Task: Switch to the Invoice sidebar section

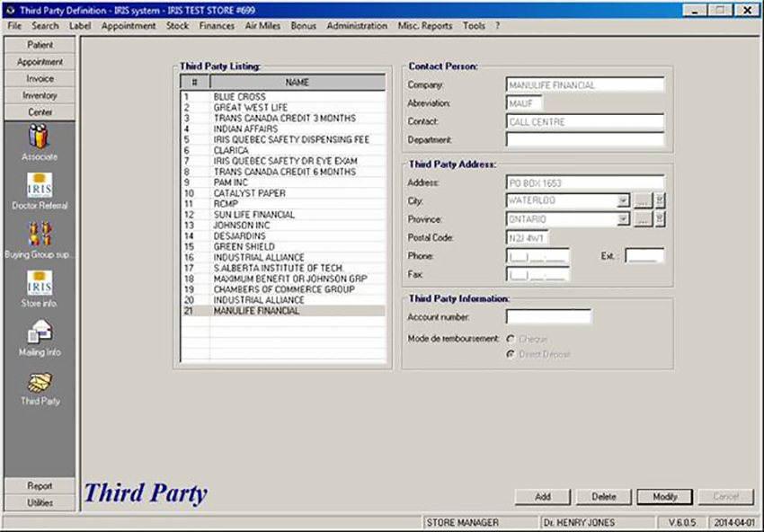Action: point(40,78)
